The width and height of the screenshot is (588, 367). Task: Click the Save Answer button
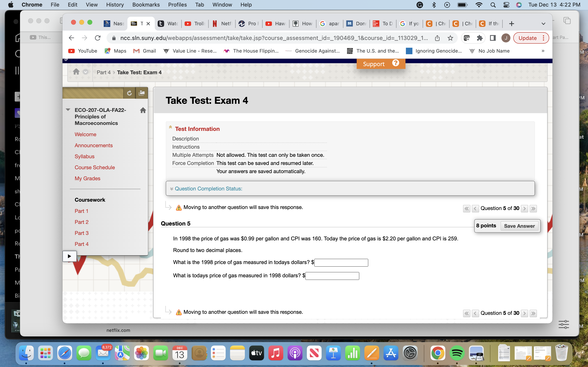pos(519,226)
